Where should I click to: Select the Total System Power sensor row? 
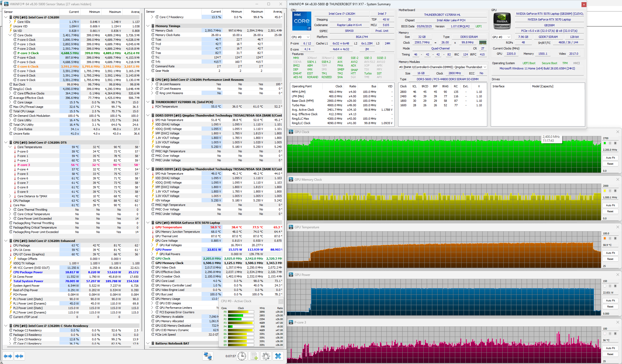tap(28, 281)
